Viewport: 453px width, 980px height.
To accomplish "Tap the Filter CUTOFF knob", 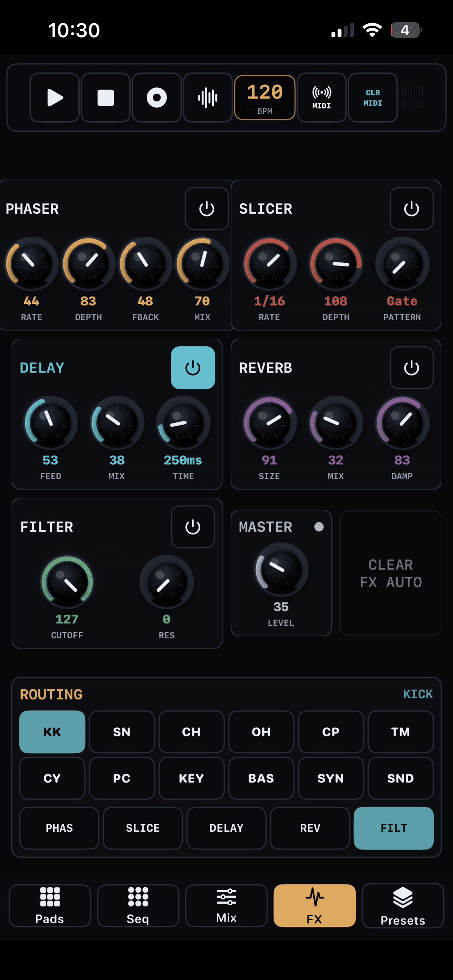I will click(67, 582).
